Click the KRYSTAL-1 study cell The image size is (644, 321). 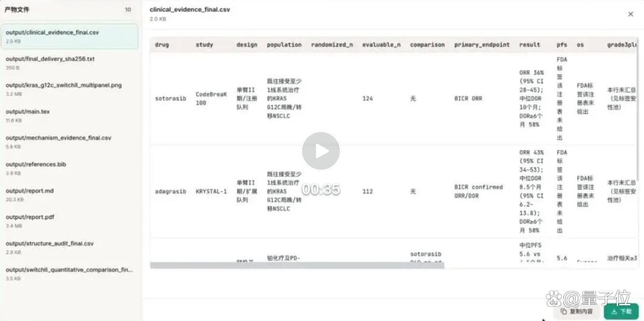pyautogui.click(x=211, y=191)
